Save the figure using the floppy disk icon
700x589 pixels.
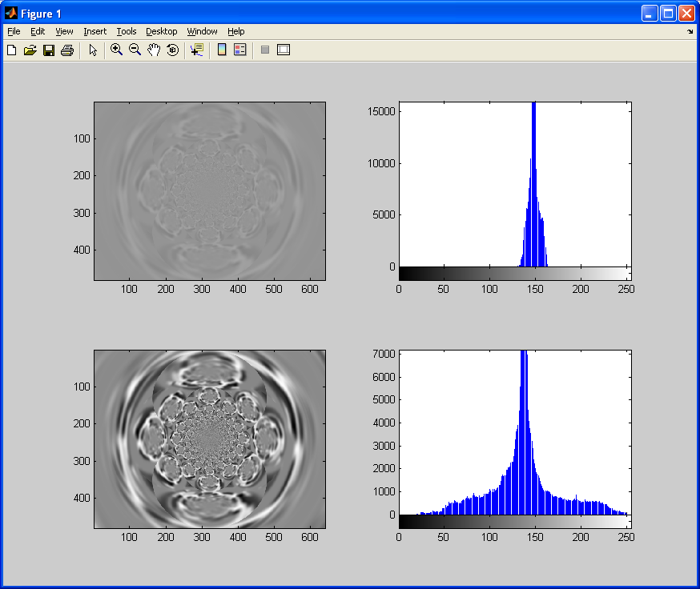tap(49, 50)
